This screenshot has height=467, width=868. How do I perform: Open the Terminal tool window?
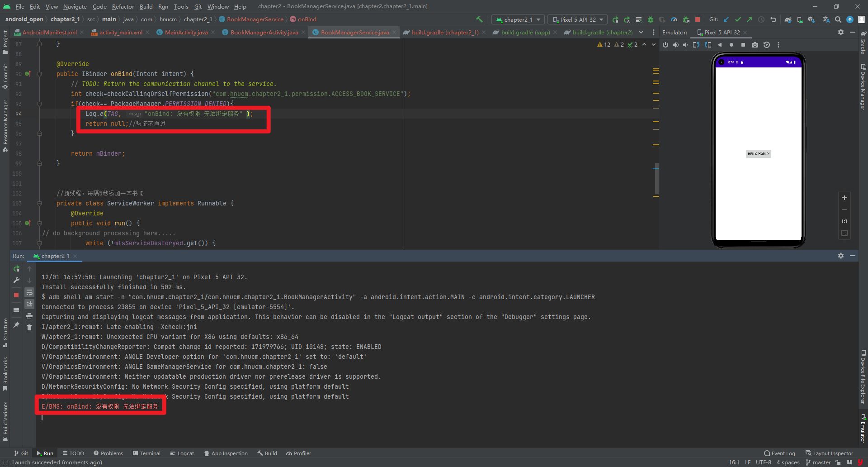(x=146, y=453)
